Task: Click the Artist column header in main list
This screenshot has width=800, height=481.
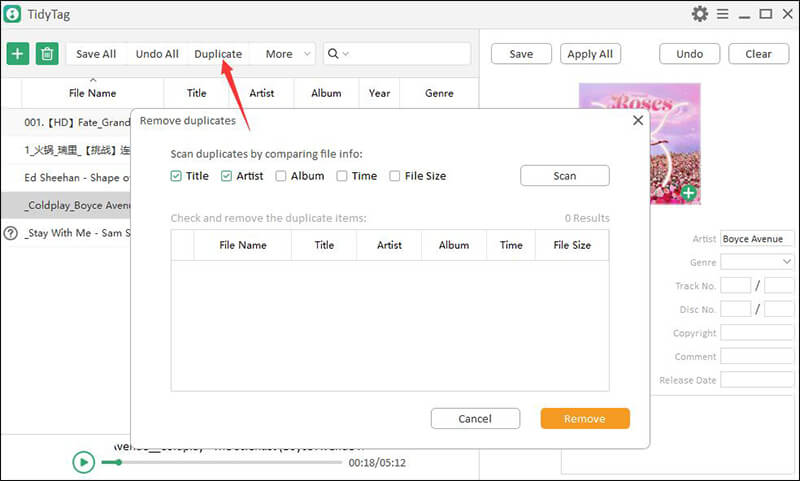Action: pyautogui.click(x=261, y=93)
